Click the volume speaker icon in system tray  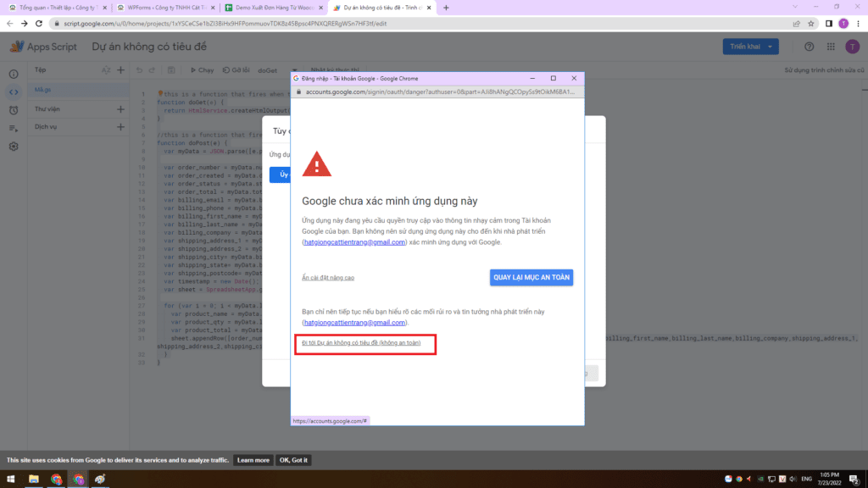pos(793,480)
